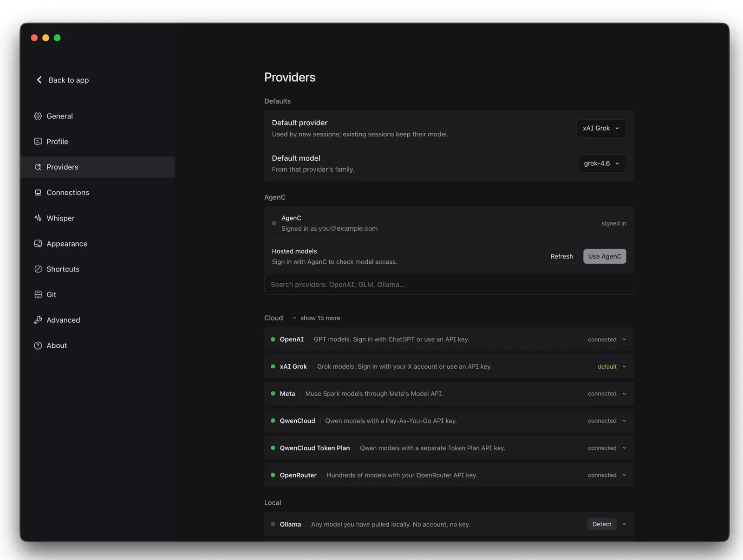Click the Advanced wrench icon
Screen dimensions: 743x560
[x=38, y=320]
